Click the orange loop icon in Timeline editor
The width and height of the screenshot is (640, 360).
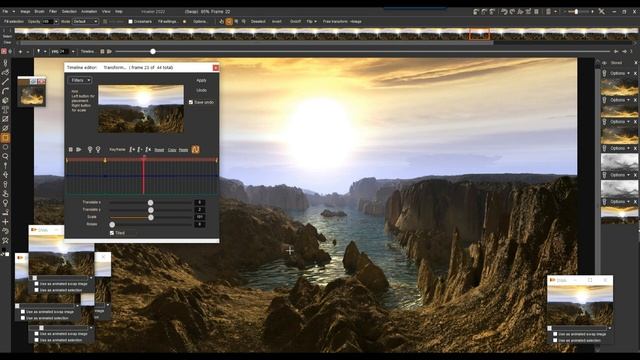[x=196, y=150]
